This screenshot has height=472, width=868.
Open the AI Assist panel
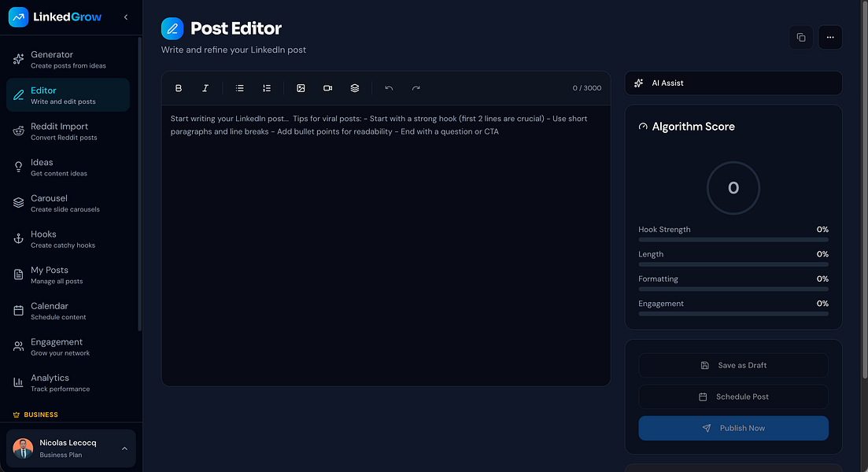733,83
